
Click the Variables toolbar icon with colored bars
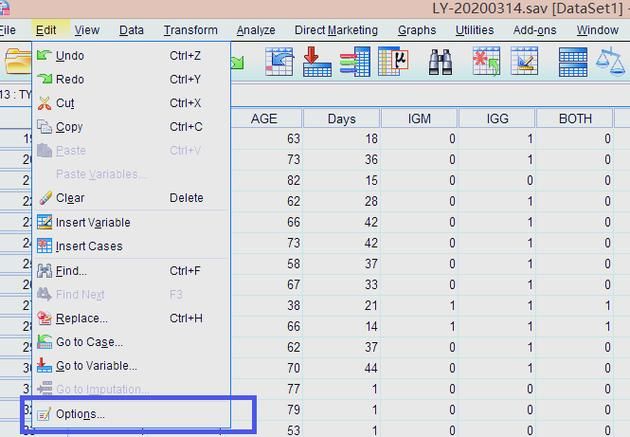[x=355, y=61]
